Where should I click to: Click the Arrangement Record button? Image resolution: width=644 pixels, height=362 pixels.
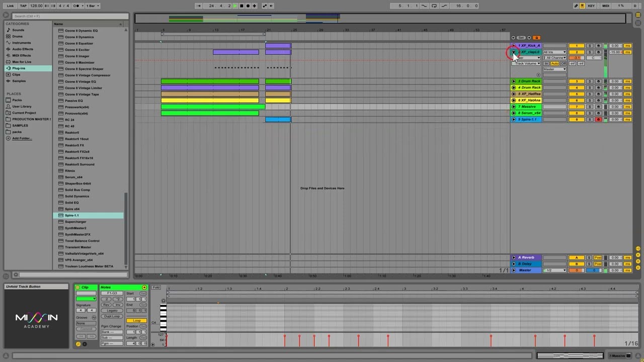pos(248,6)
